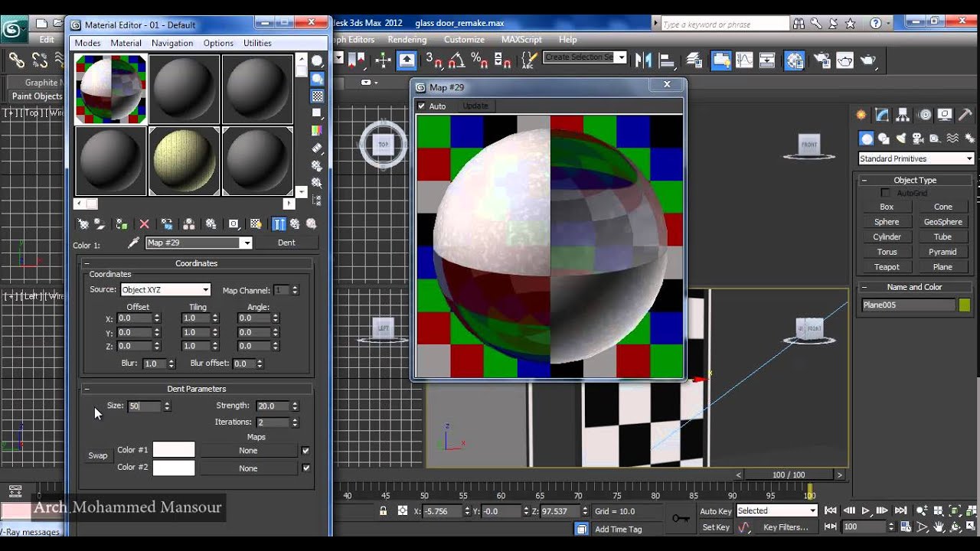Click the Color #2 white swatch
The height and width of the screenshot is (551, 980).
pos(174,468)
